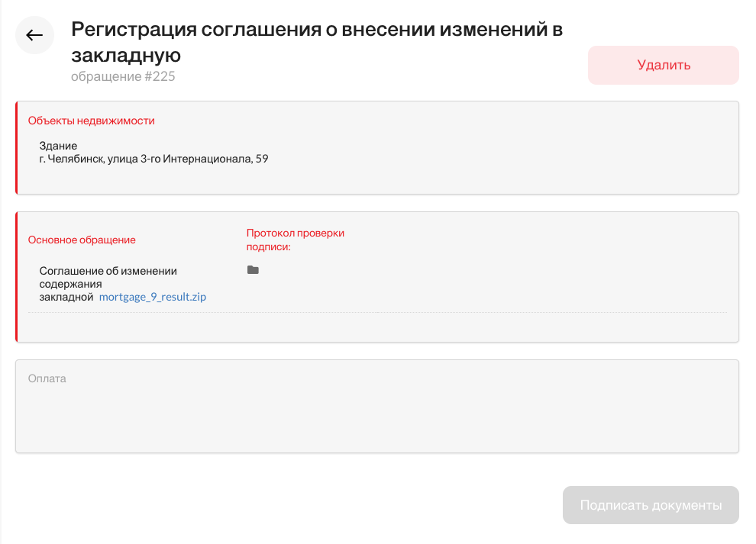Click the Объекты недвижимости card body
Viewport: 756px width, 544px height.
coord(377,147)
